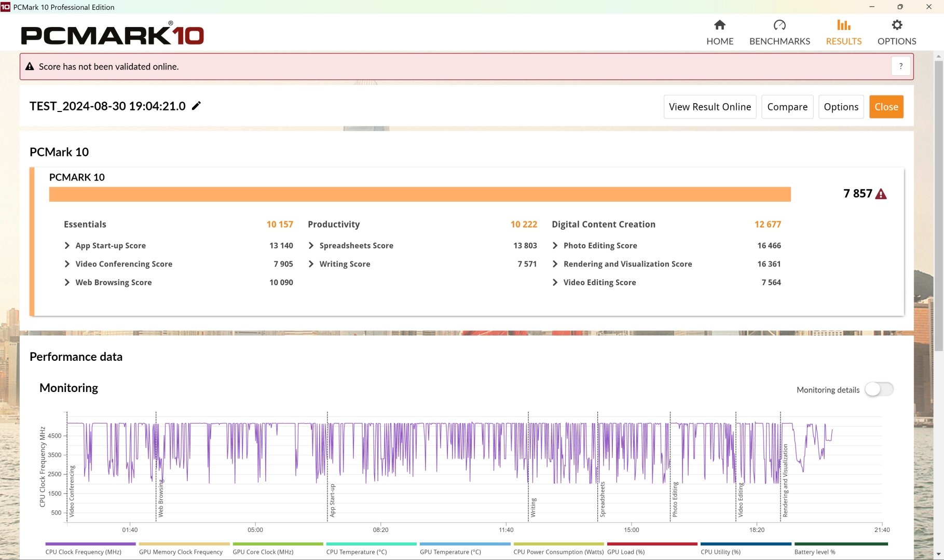
Task: Click the red warning triangle beside score 7 857
Action: pos(881,194)
